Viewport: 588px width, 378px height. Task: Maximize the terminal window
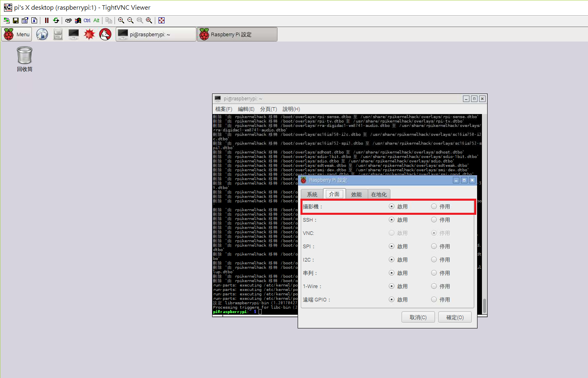point(474,99)
